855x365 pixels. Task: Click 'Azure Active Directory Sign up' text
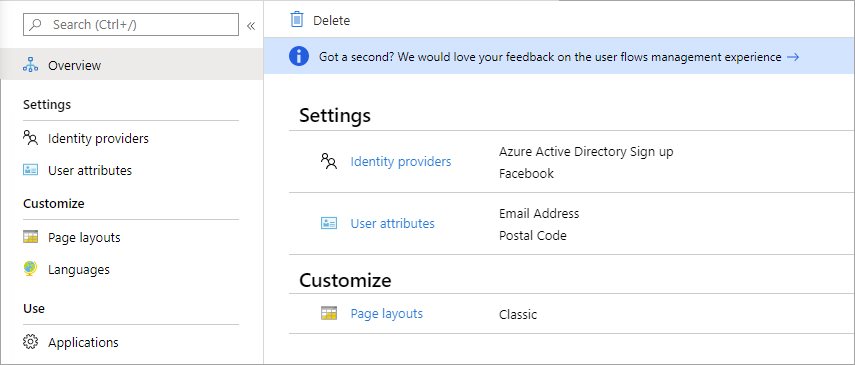click(586, 151)
